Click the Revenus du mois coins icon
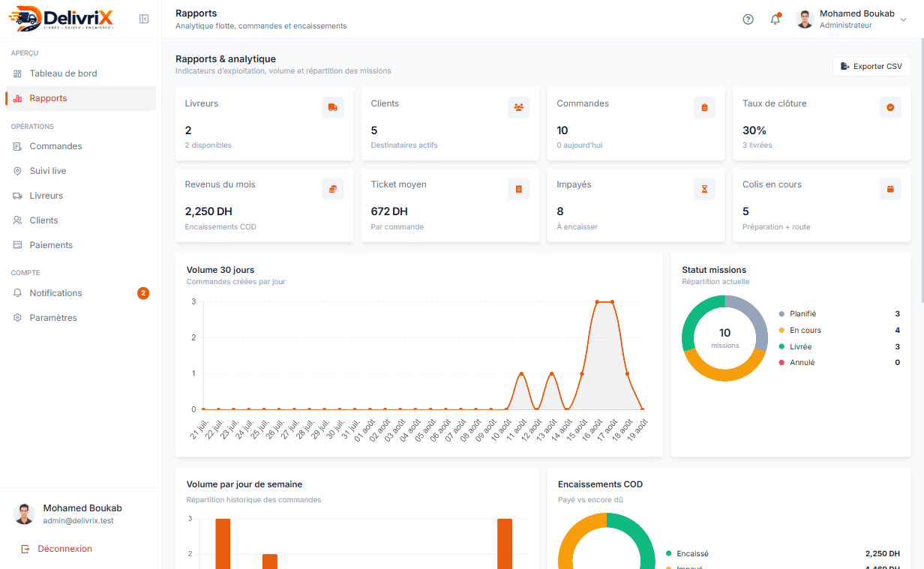The image size is (924, 569). (x=333, y=189)
